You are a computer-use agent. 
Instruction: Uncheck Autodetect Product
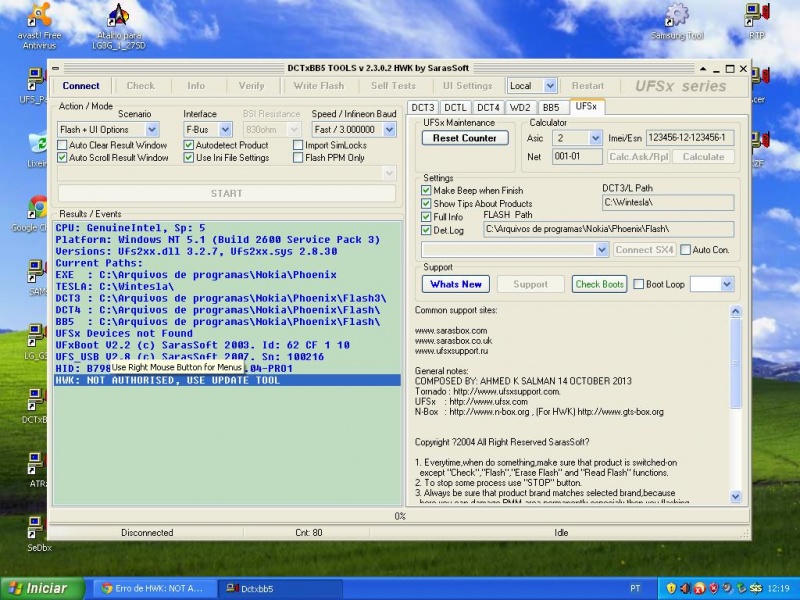click(x=189, y=145)
